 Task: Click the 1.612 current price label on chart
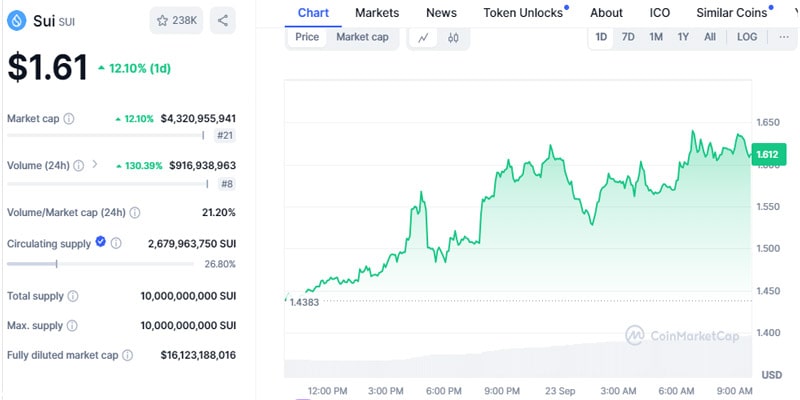tap(768, 155)
